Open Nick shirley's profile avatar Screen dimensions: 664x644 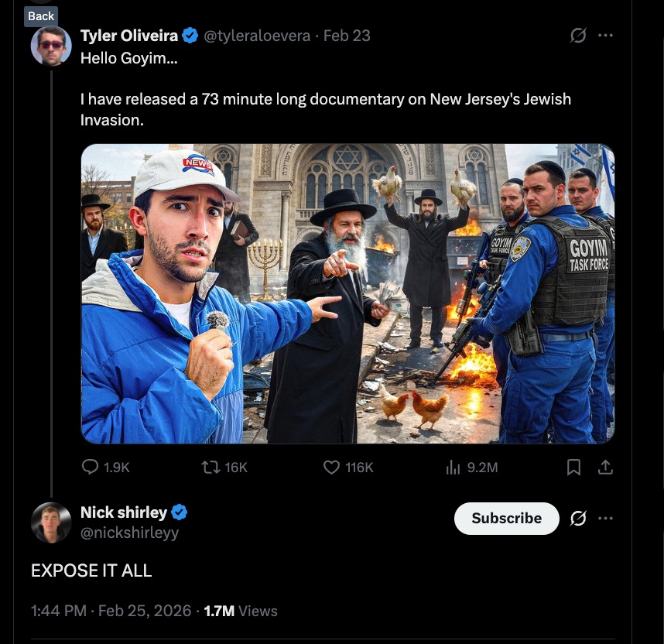[51, 522]
